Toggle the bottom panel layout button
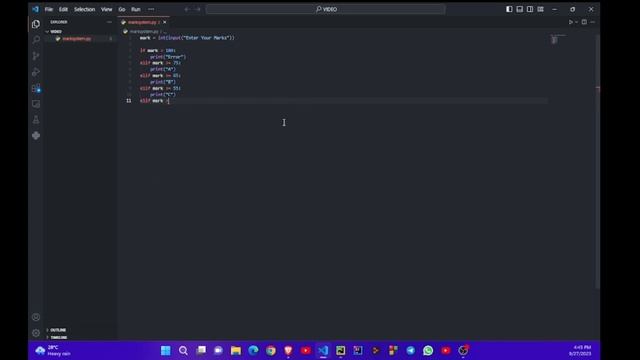Viewport: 640px width, 360px height. point(520,9)
